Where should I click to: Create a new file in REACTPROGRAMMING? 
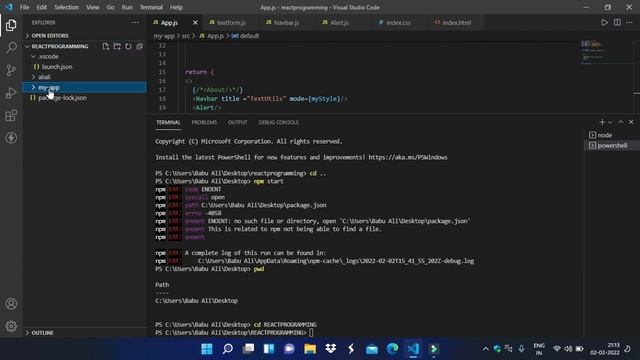(106, 46)
